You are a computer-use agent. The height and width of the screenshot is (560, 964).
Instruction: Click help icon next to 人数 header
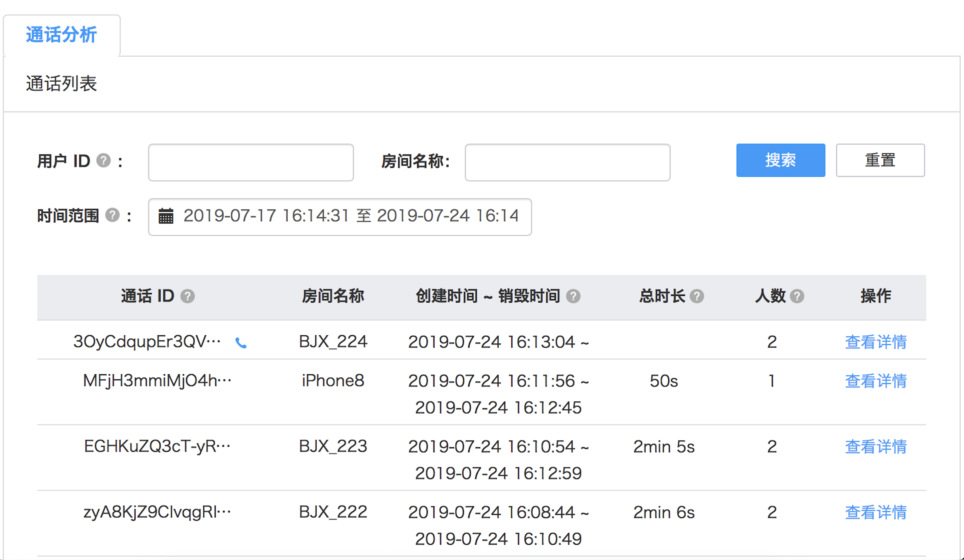point(797,296)
